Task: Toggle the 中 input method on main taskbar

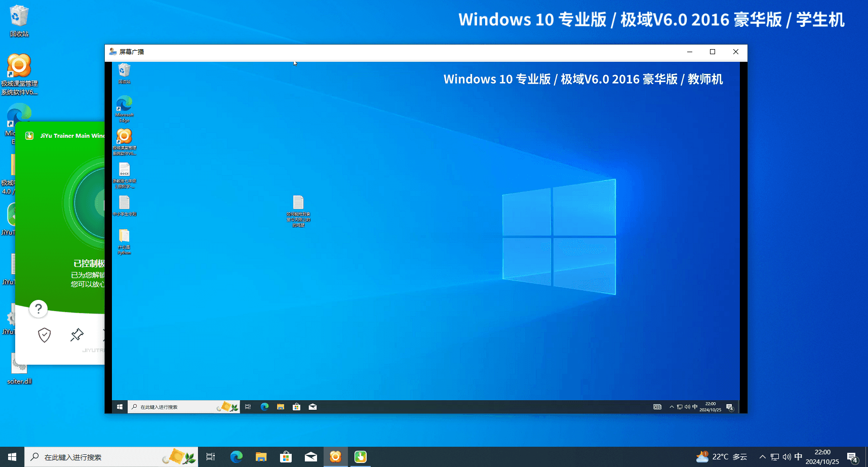Action: [799, 457]
